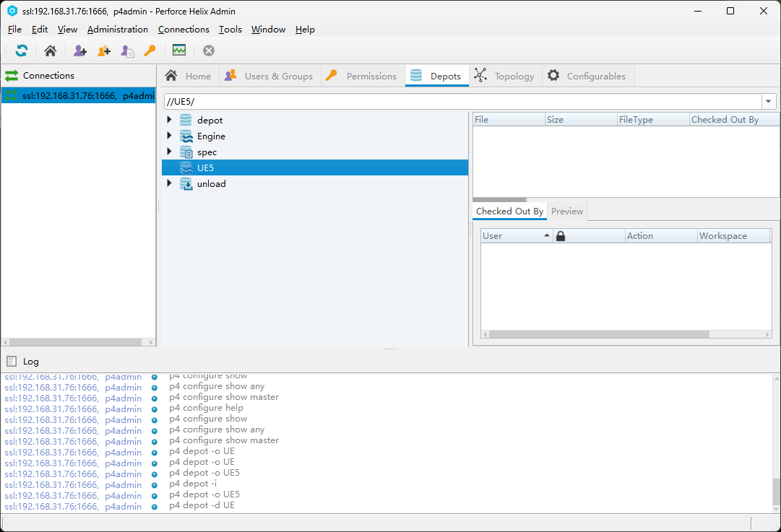Click the depot database icon
The width and height of the screenshot is (781, 532).
[x=186, y=120]
